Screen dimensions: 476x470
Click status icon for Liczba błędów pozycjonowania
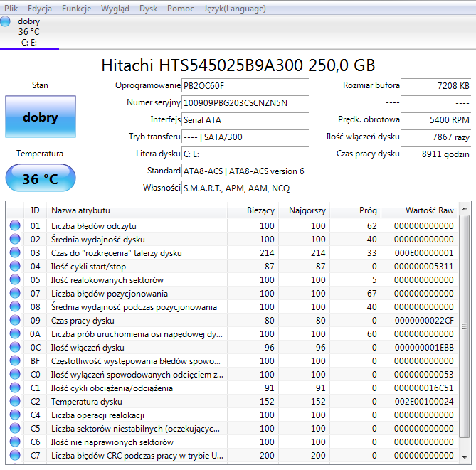pyautogui.click(x=15, y=293)
